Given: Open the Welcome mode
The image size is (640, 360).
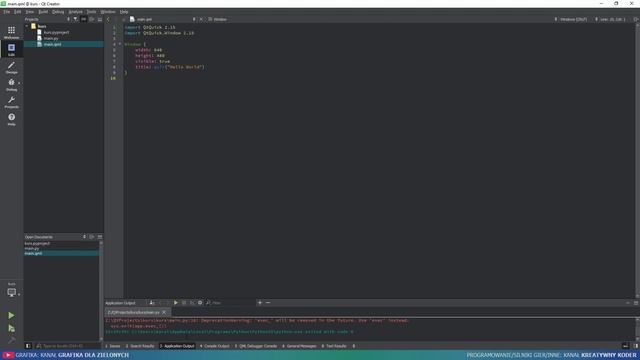Looking at the screenshot, I should click(x=11, y=32).
